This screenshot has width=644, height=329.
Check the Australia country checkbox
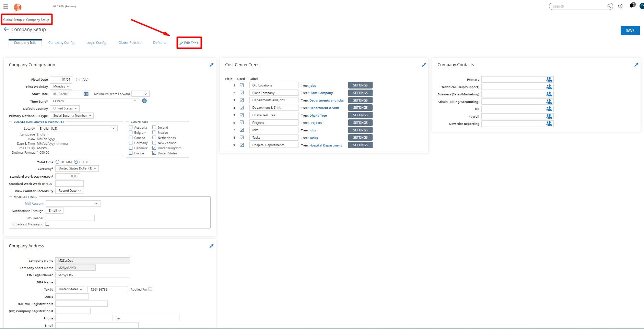coord(131,127)
